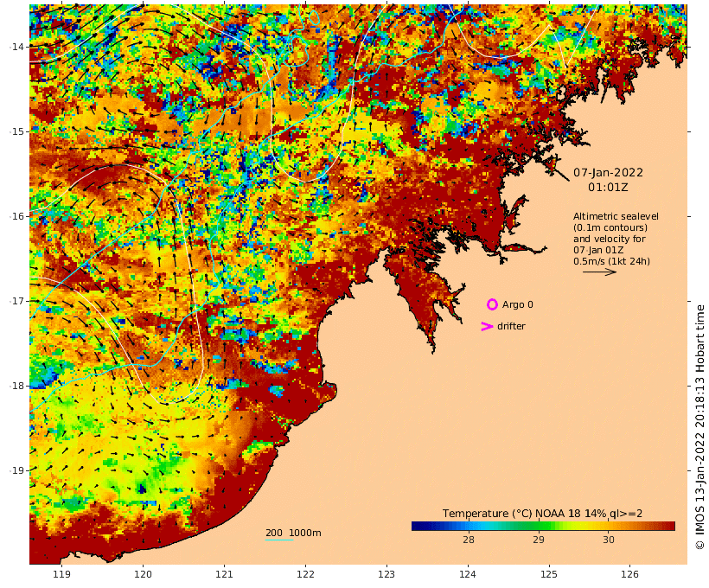709x588 pixels.
Task: Click latitude axis label '-16'
Action: [16, 216]
